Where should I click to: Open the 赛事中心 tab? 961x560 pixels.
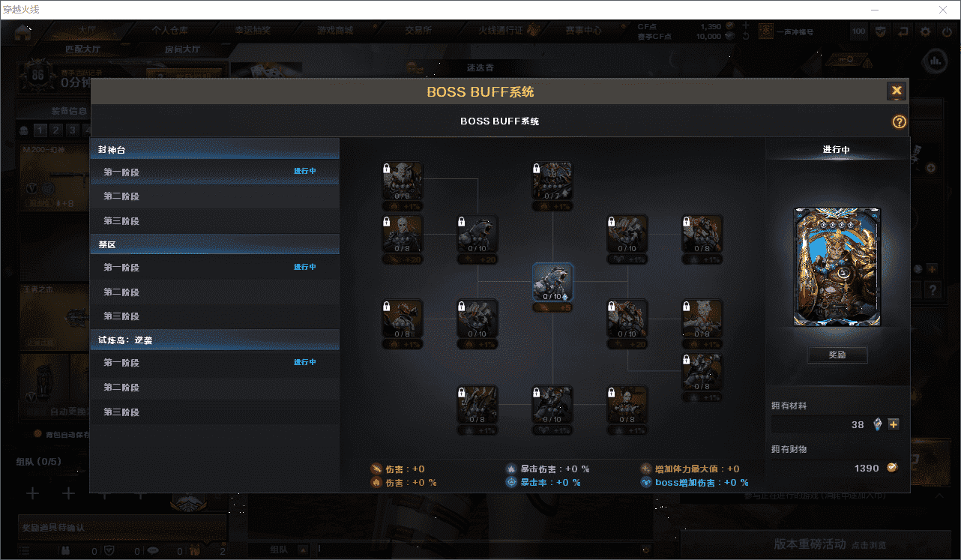584,31
